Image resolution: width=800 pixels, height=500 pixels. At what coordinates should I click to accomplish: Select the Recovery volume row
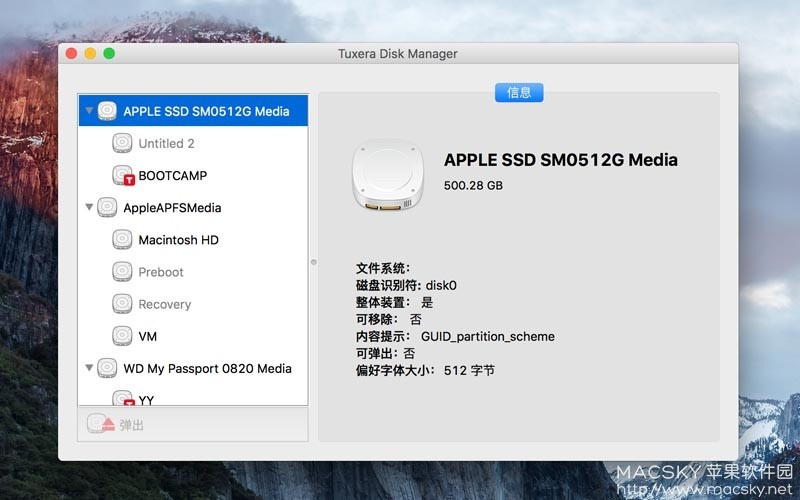tap(193, 304)
